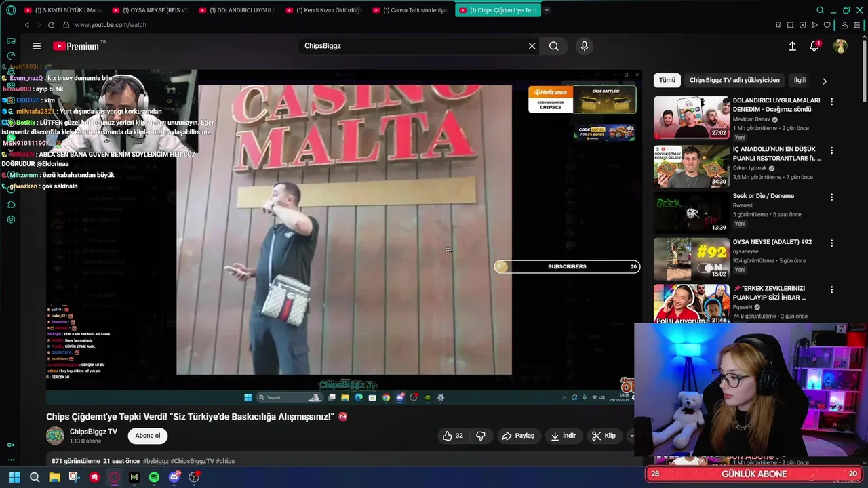This screenshot has width=868, height=488.
Task: Open Seek or Die / Deneme video thumbnail
Action: (691, 212)
